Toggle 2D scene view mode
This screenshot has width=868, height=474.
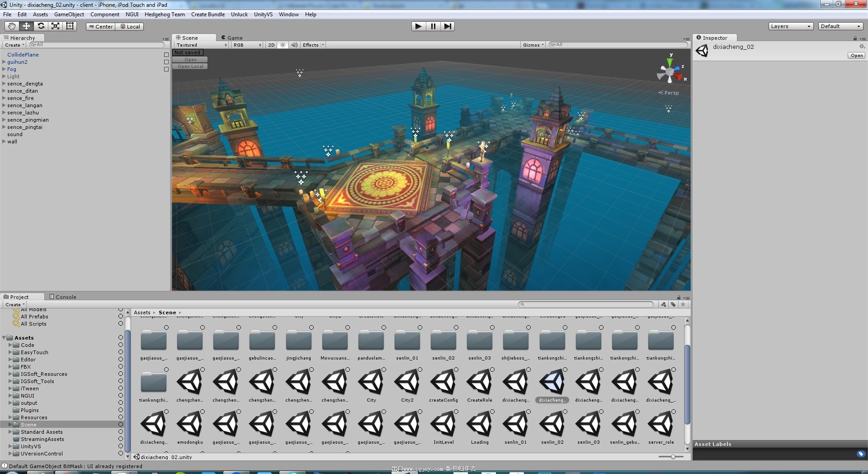(271, 45)
